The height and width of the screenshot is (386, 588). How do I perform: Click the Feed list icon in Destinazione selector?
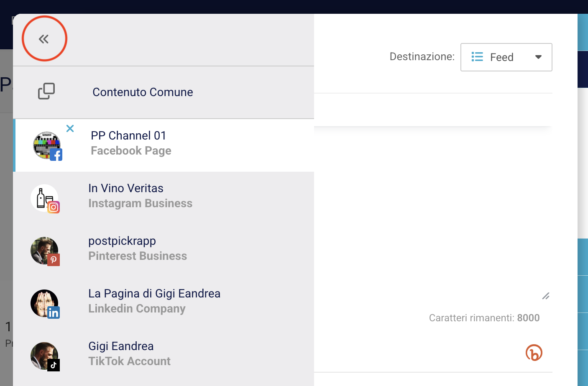pyautogui.click(x=477, y=57)
